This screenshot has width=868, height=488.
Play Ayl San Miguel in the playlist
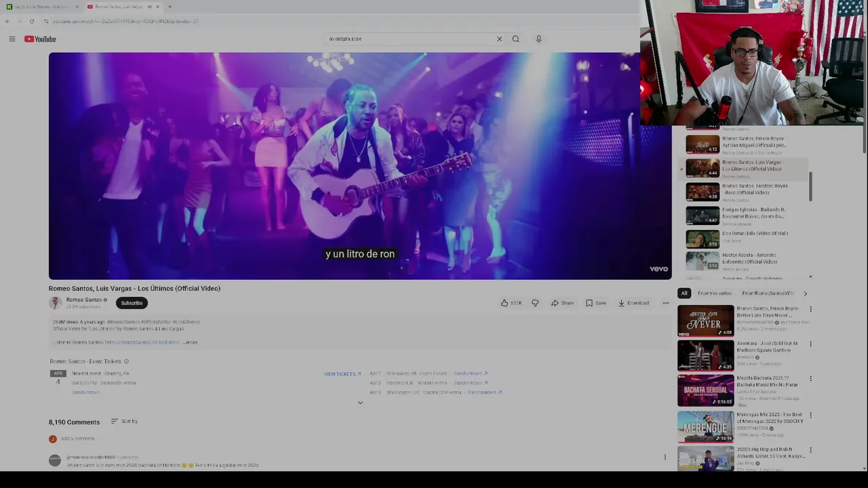pos(745,144)
